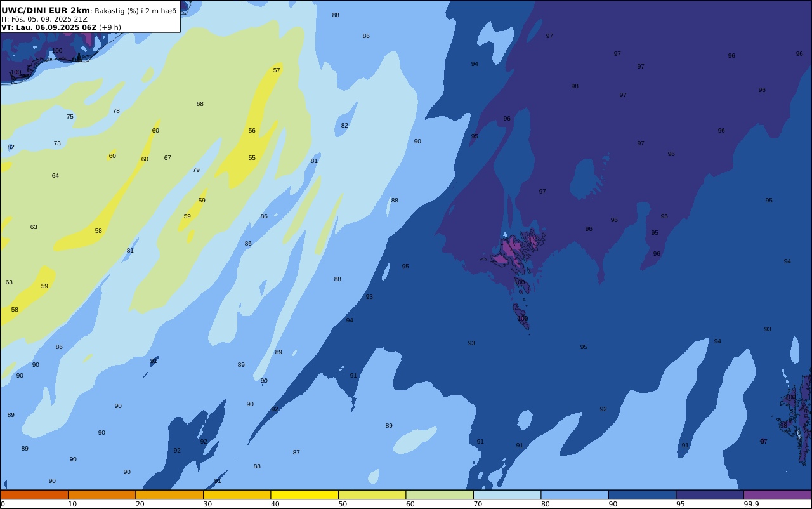This screenshot has height=509, width=812.
Task: Click the 80–90 light blue legend swatch
Action: coord(575,494)
